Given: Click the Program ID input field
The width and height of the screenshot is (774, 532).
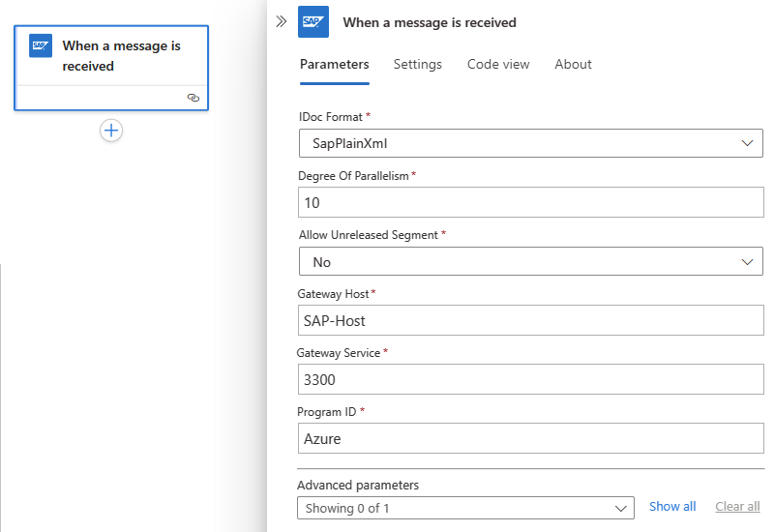Looking at the screenshot, I should [x=530, y=438].
